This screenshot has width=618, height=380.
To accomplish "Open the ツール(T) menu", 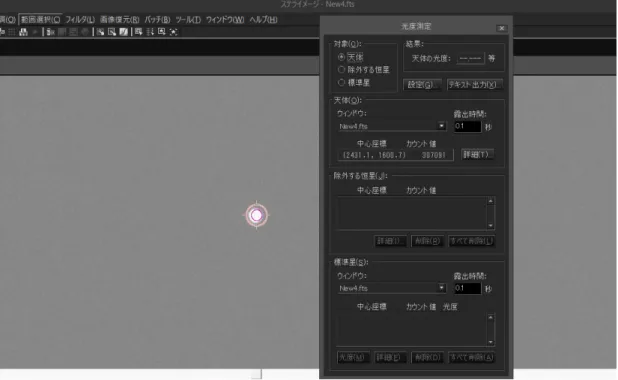I will (x=188, y=19).
